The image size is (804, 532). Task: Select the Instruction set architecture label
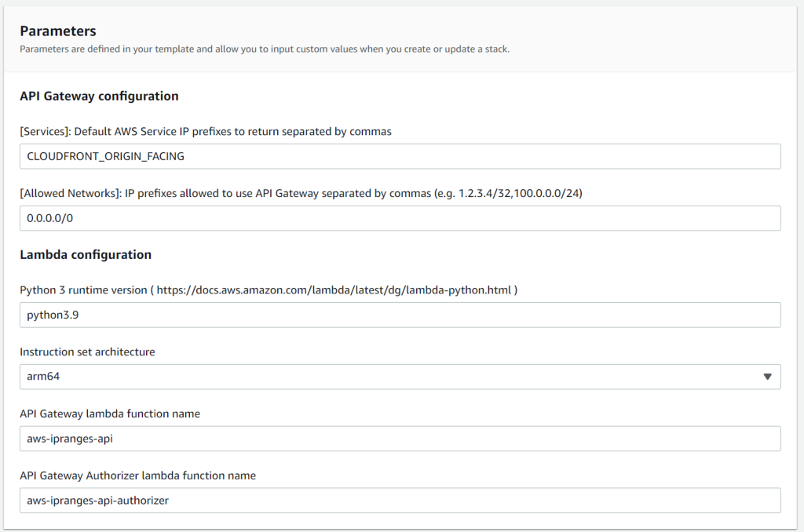pos(87,352)
